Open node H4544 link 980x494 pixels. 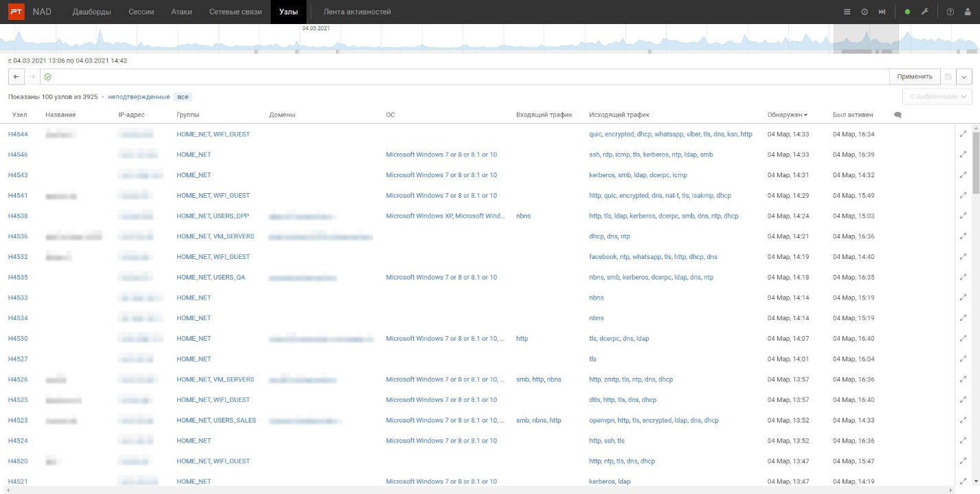(18, 134)
